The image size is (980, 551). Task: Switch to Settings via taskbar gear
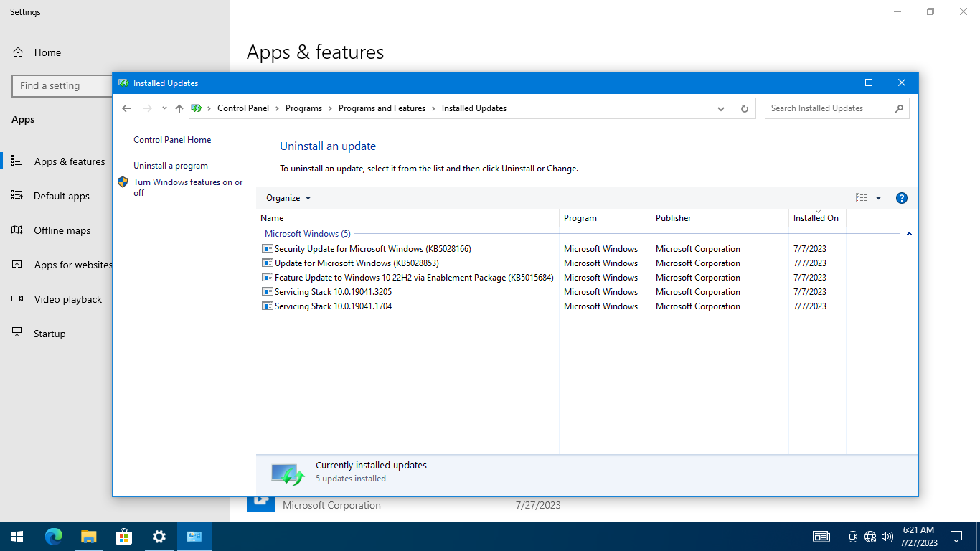click(x=159, y=537)
